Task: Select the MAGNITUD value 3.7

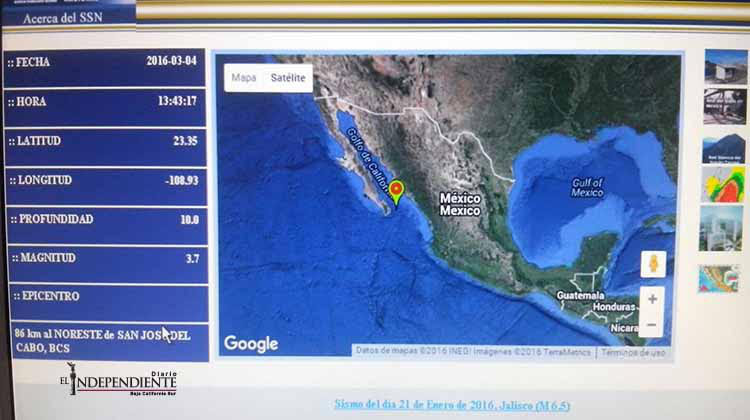Action: pyautogui.click(x=192, y=259)
